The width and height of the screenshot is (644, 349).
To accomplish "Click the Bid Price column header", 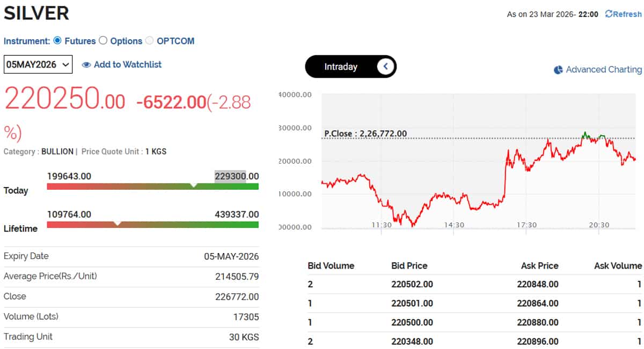I will (x=409, y=265).
